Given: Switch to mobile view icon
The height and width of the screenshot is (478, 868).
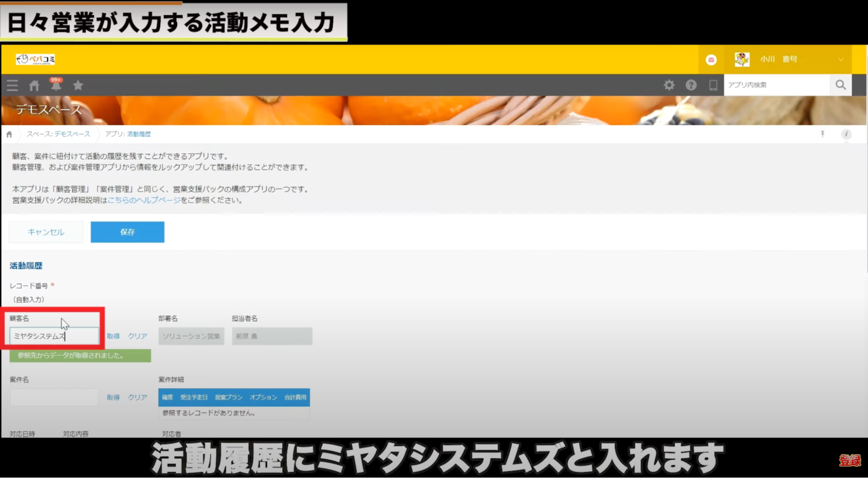Looking at the screenshot, I should point(713,85).
